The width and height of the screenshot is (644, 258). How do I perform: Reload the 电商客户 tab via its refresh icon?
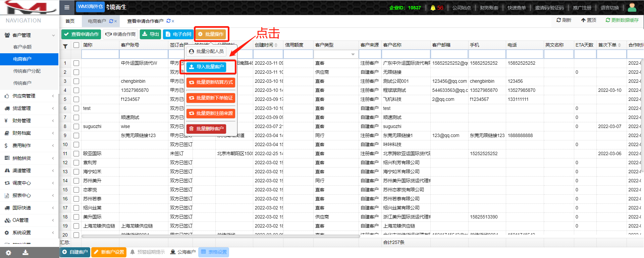(111, 21)
